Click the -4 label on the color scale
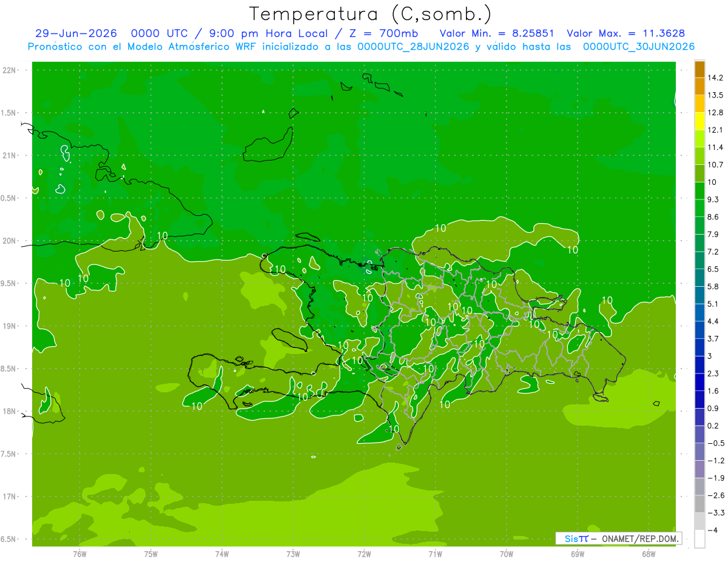The width and height of the screenshot is (728, 562). coord(713,530)
